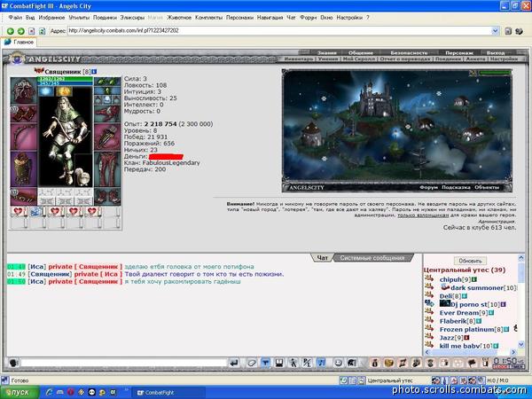This screenshot has height=399, width=532.
Task: Click the green health bar
Action: coord(65,79)
